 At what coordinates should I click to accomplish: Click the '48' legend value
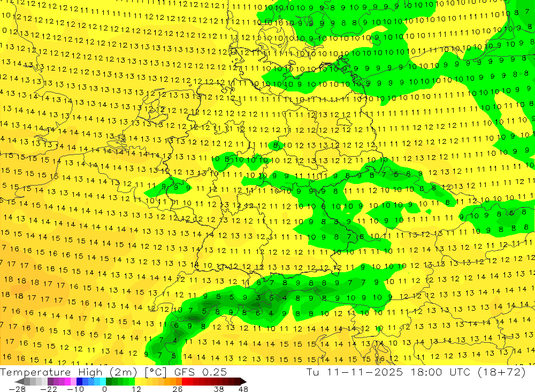(243, 389)
